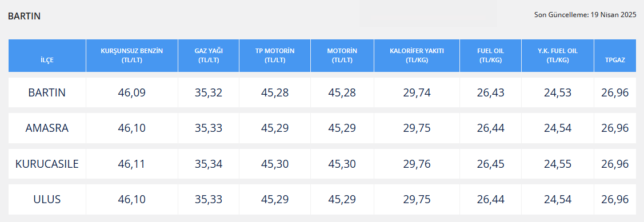Screen dimensions: 644x222
Task: Click the MOTORİN column header
Action: coord(342,56)
